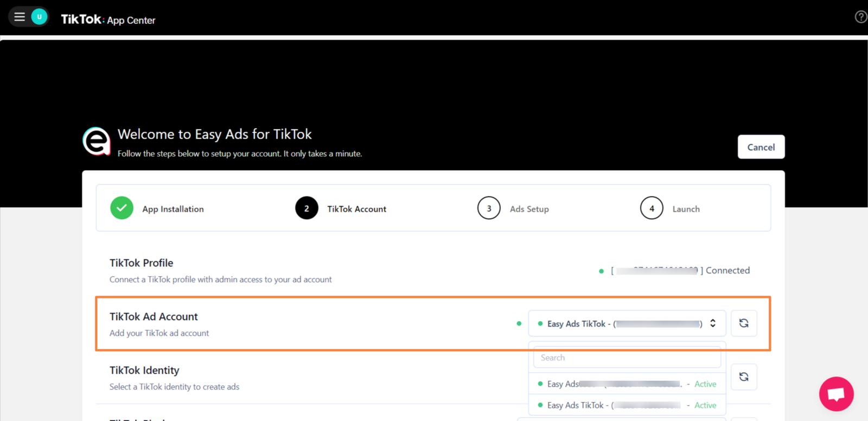Screen dimensions: 868x421
Task: Open the live chat widget
Action: click(836, 394)
